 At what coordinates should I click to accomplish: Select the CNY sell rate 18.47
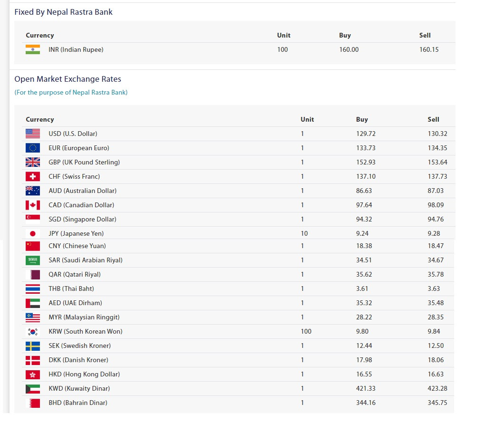[x=436, y=246]
